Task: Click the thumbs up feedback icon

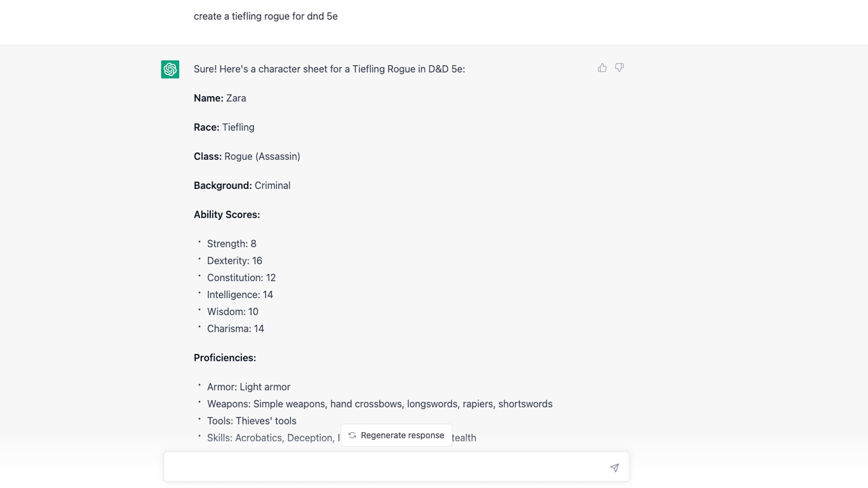Action: pyautogui.click(x=602, y=68)
